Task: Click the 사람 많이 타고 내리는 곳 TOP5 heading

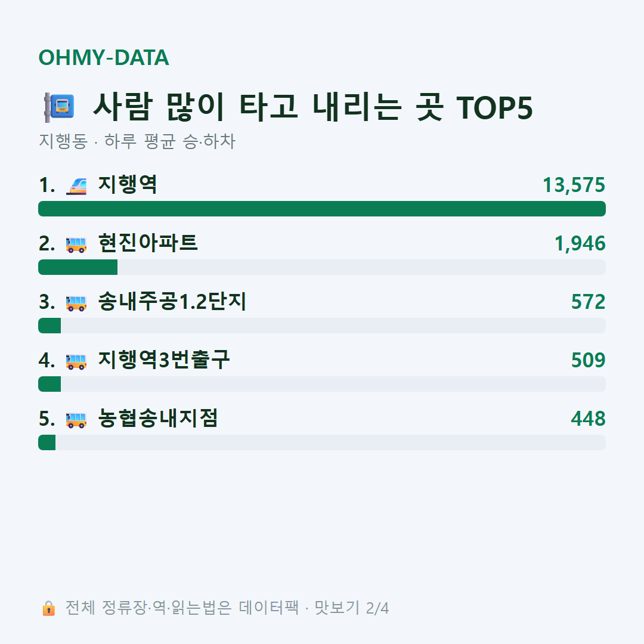Action: 312,107
